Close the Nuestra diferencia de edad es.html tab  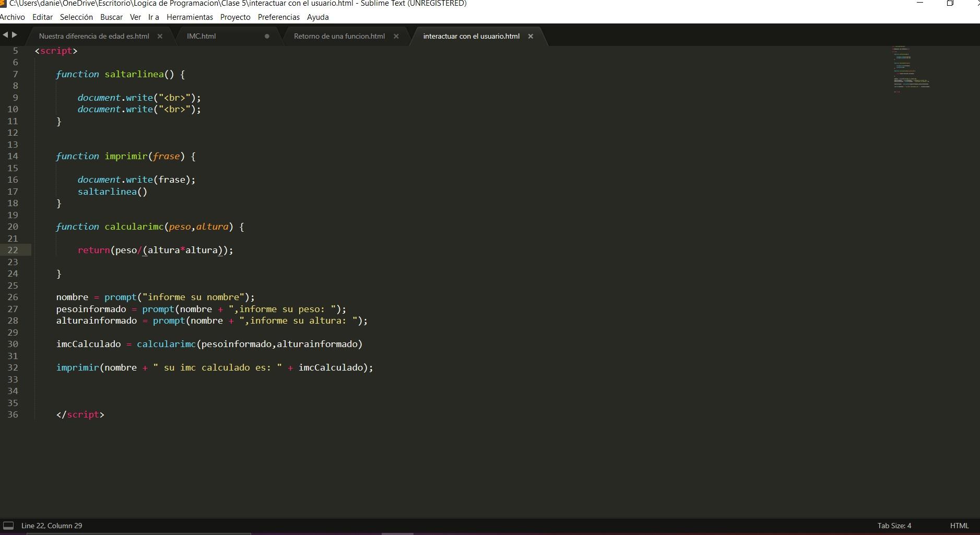click(160, 36)
